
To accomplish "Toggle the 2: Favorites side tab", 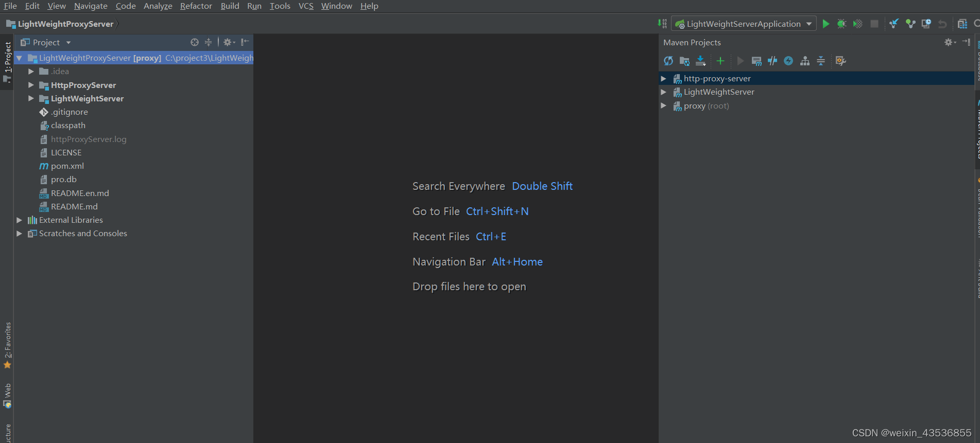I will (7, 345).
